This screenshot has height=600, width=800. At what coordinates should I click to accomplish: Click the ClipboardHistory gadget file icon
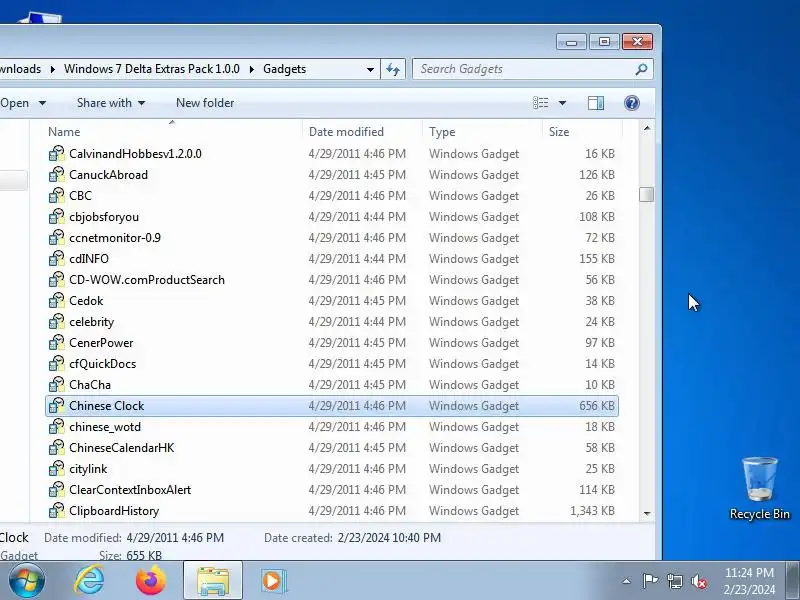click(x=57, y=511)
